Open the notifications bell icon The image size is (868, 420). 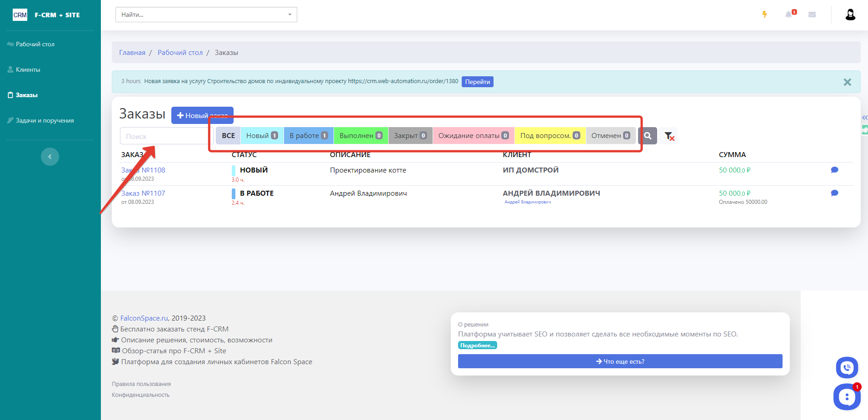coord(789,15)
